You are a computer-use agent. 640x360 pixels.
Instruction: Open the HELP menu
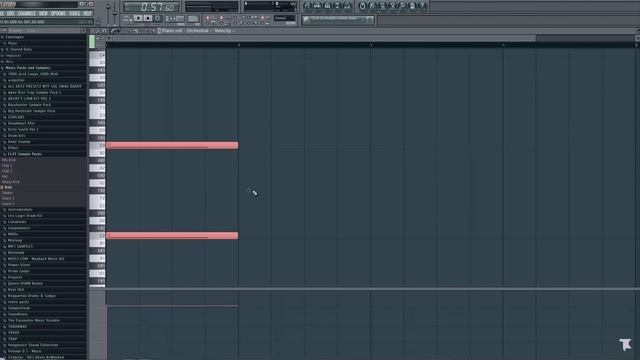coord(87,13)
